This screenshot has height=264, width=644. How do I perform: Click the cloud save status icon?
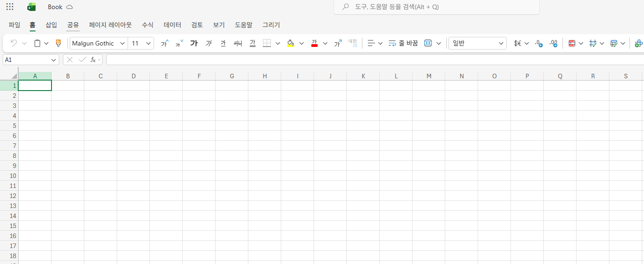69,7
